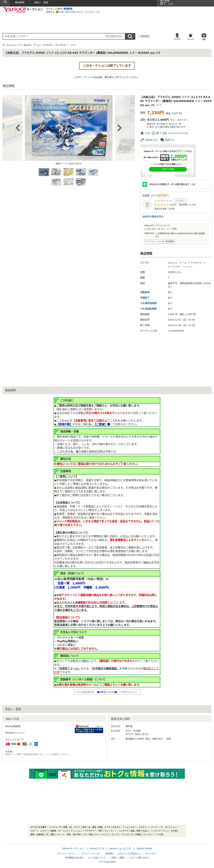Focus the 何をお探しですか search field

(53, 36)
